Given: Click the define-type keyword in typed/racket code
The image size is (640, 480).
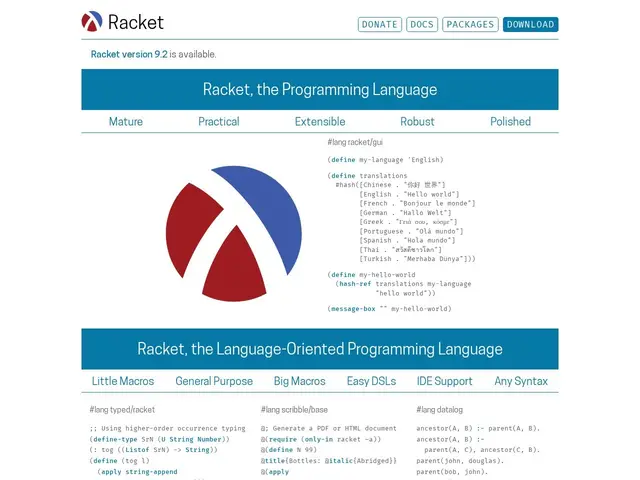Looking at the screenshot, I should coord(115,439).
